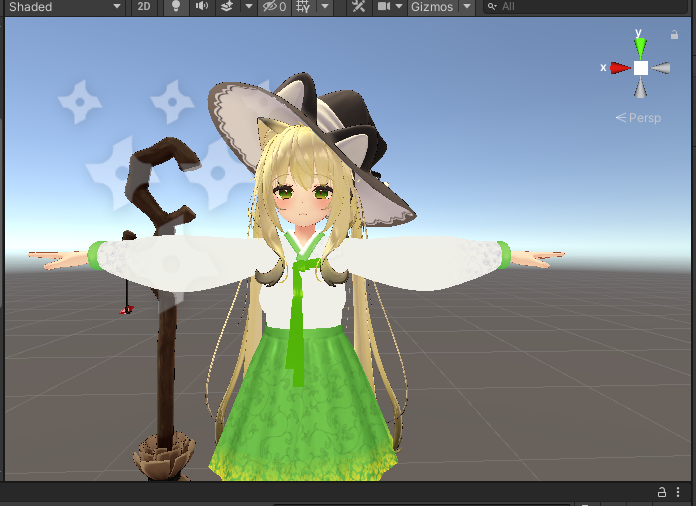Image resolution: width=696 pixels, height=506 pixels.
Task: Click the white center gizmo cube
Action: [641, 68]
